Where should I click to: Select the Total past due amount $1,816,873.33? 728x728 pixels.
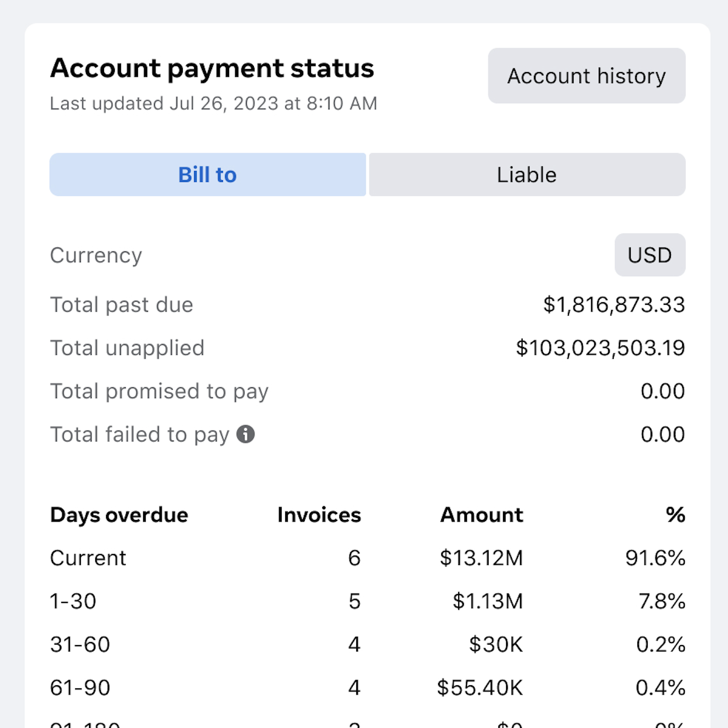614,305
